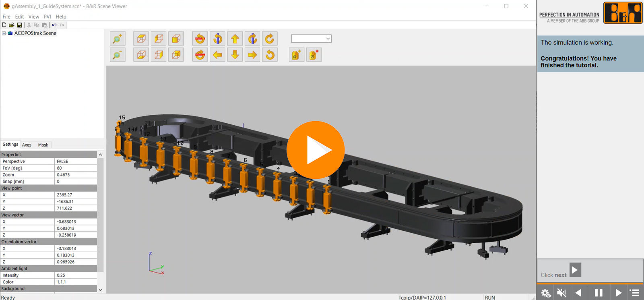Select the back-corner cube view icon
The image size is (644, 300).
click(x=176, y=54)
